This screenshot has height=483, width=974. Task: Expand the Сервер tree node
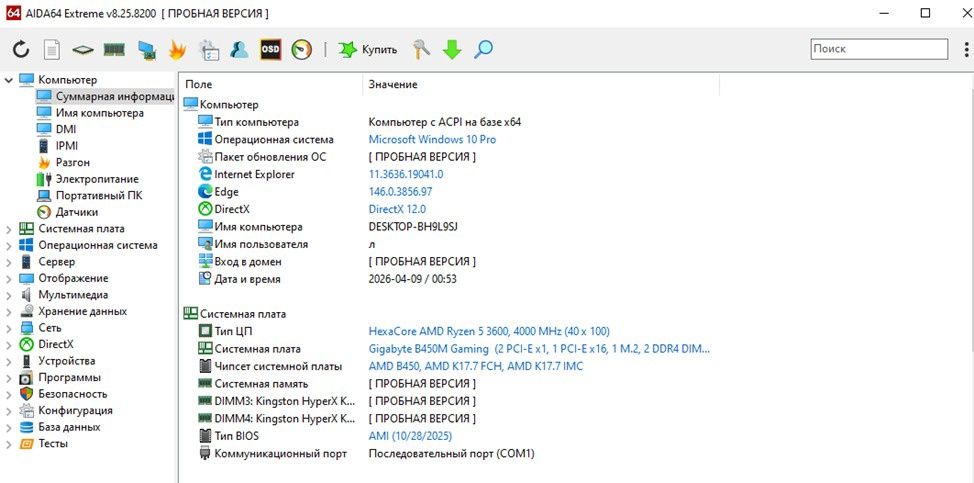click(x=8, y=262)
